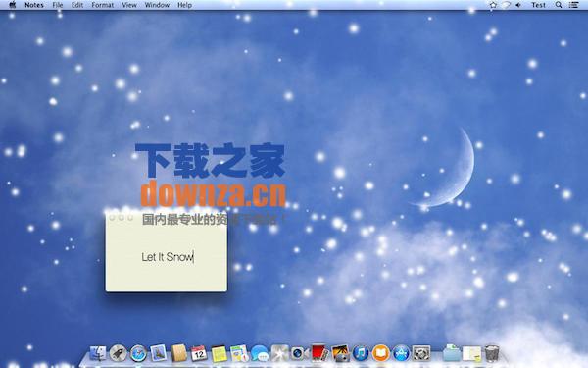Open iPhoto icon in the Dock
588x368 pixels.
pyautogui.click(x=340, y=353)
